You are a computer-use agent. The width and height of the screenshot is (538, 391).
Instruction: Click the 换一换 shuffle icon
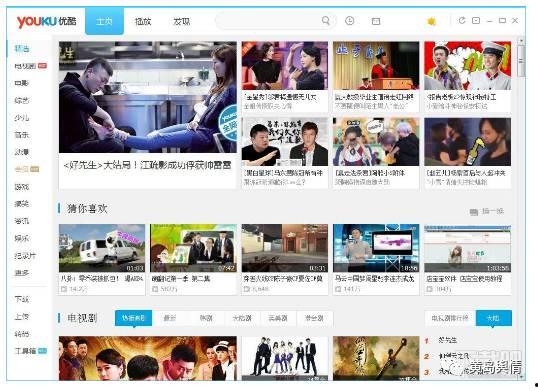pos(474,212)
